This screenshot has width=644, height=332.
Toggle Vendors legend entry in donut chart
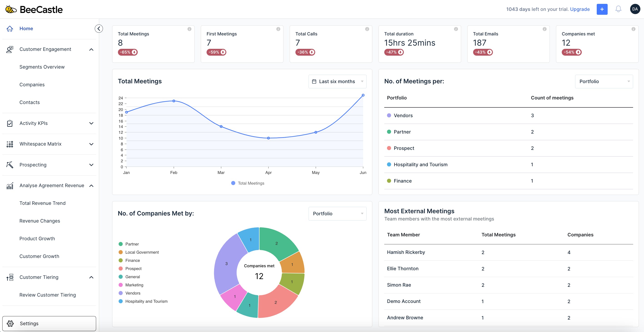point(132,293)
